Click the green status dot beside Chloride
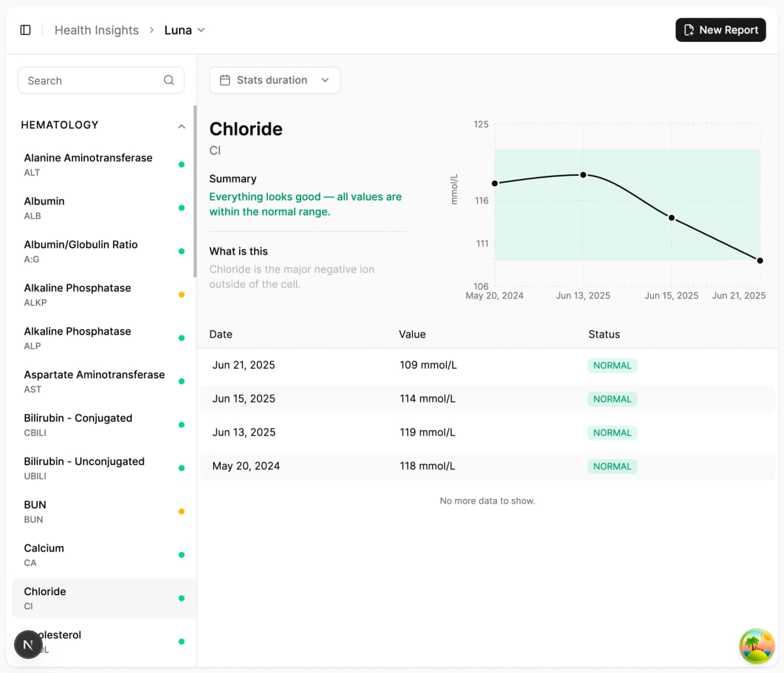The image size is (784, 673). [x=181, y=598]
